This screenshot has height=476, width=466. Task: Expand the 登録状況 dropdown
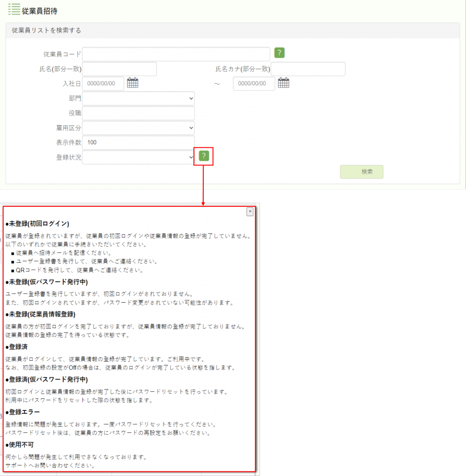138,157
